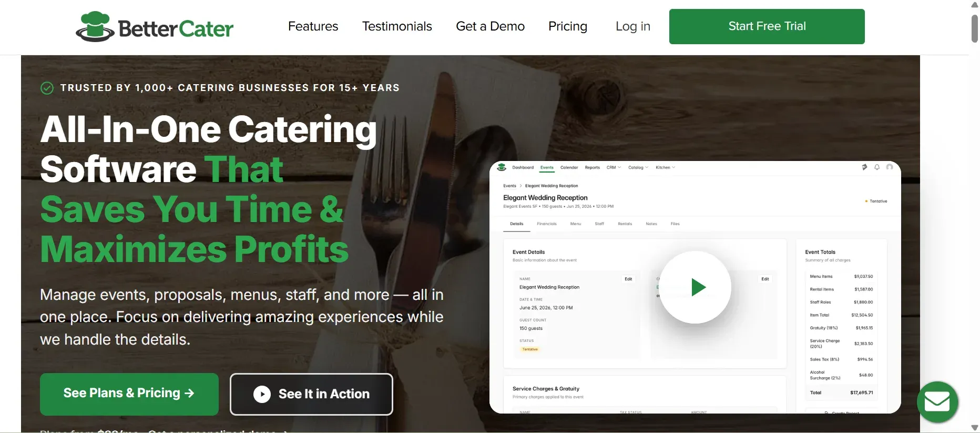
Task: Click the scrollbar up arrow
Action: click(x=974, y=5)
